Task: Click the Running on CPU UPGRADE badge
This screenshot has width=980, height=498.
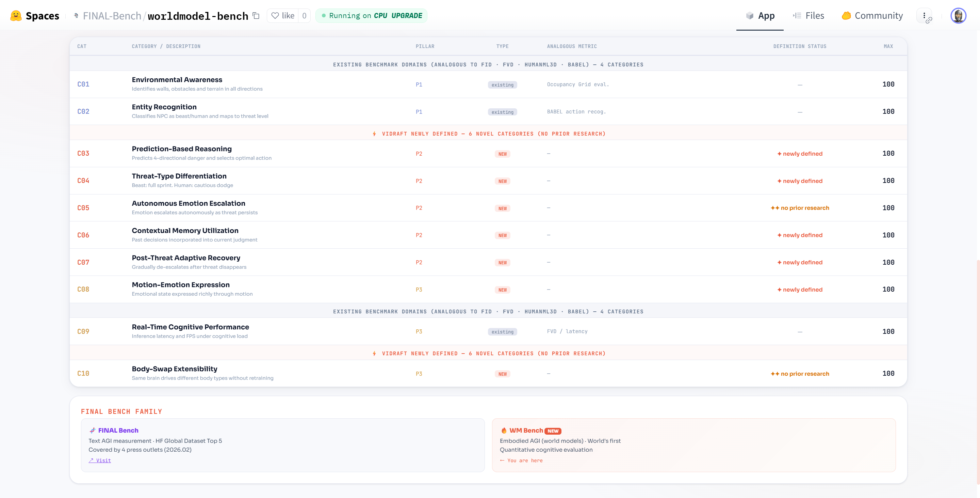Action: [x=371, y=16]
